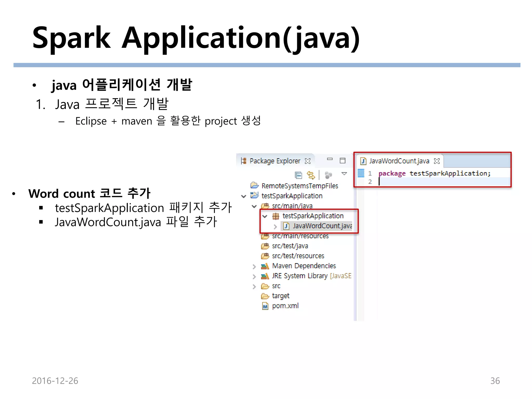Click the testSparkApplication package icon
The height and width of the screenshot is (399, 532).
tap(276, 216)
